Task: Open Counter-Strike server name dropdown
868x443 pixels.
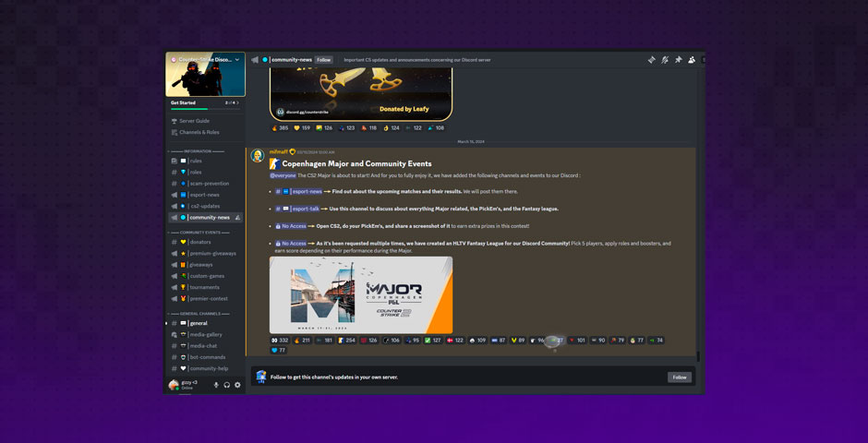Action: pyautogui.click(x=205, y=59)
